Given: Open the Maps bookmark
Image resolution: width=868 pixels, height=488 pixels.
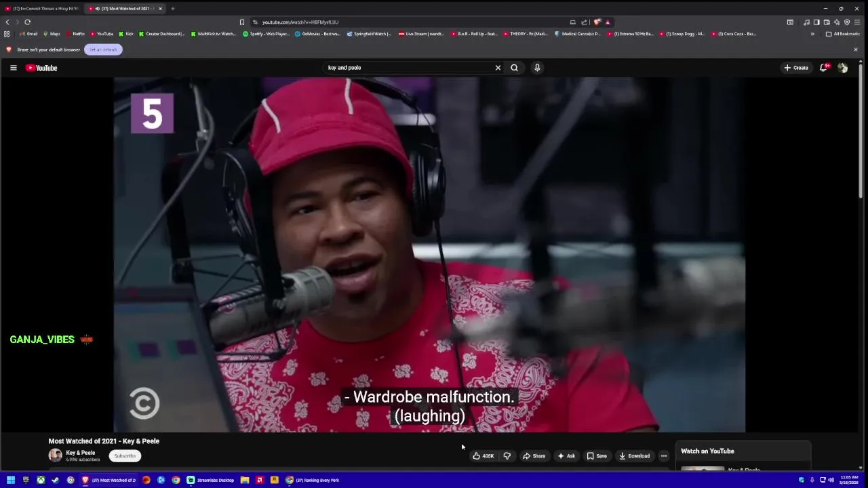Looking at the screenshot, I should pyautogui.click(x=52, y=34).
